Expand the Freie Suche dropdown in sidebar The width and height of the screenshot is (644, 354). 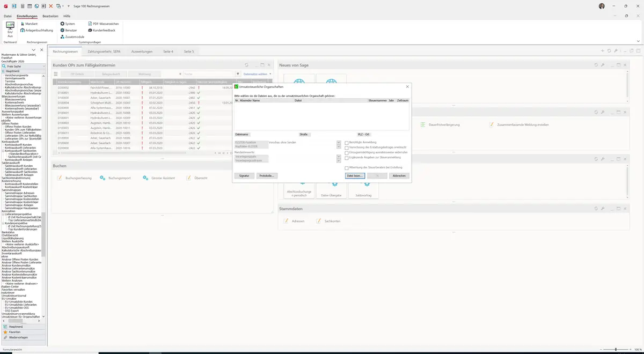click(43, 66)
